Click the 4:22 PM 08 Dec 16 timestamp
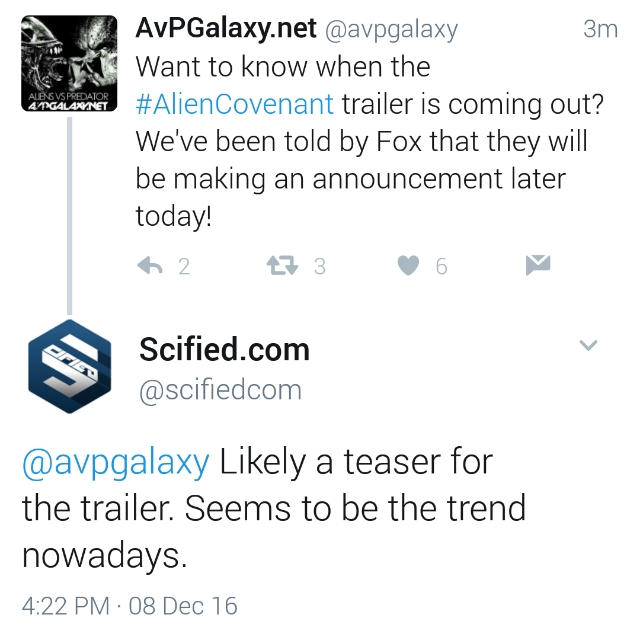This screenshot has width=640, height=637. tap(130, 605)
